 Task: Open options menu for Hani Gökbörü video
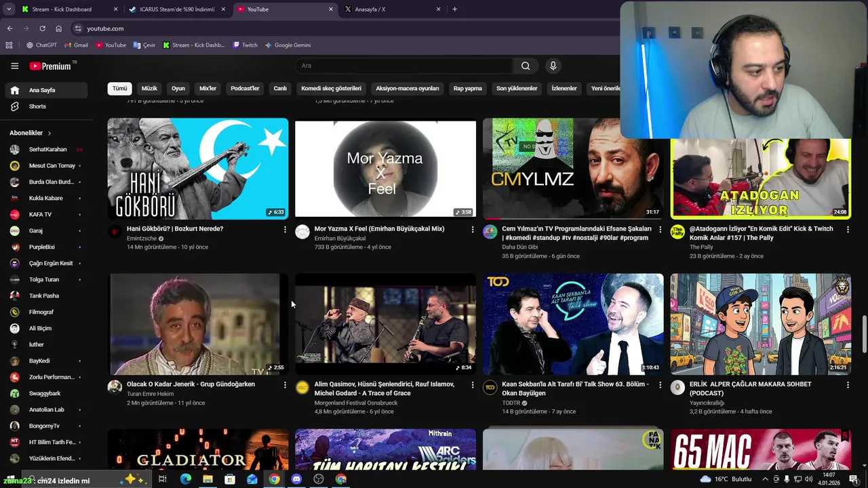click(285, 230)
